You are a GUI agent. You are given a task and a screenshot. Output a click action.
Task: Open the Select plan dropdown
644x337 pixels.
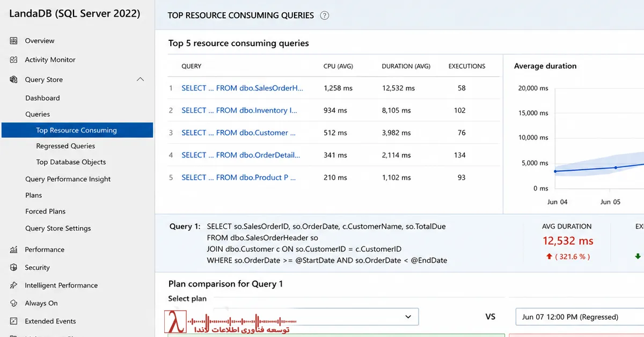[x=316, y=317]
